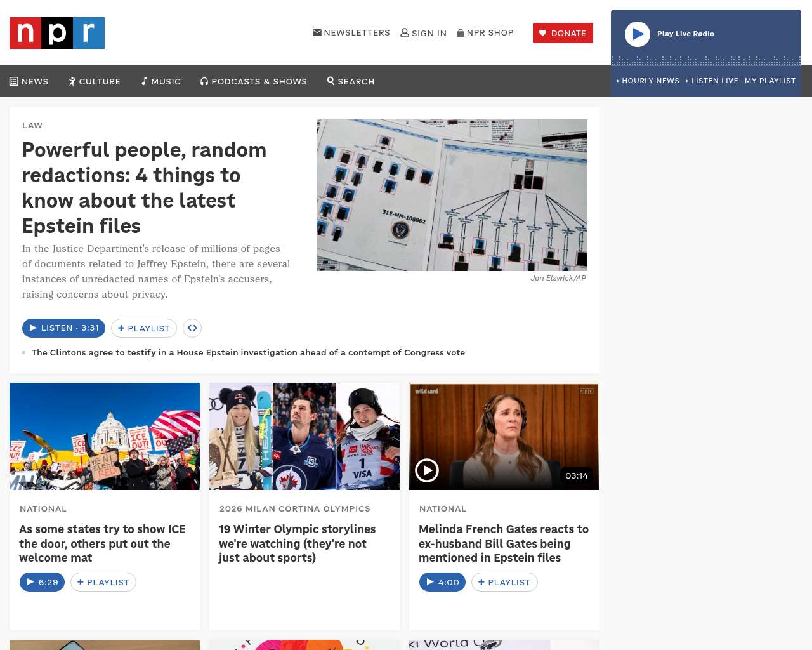Viewport: 812px width, 650px height.
Task: Play the Melinda French Gates video
Action: coord(427,470)
